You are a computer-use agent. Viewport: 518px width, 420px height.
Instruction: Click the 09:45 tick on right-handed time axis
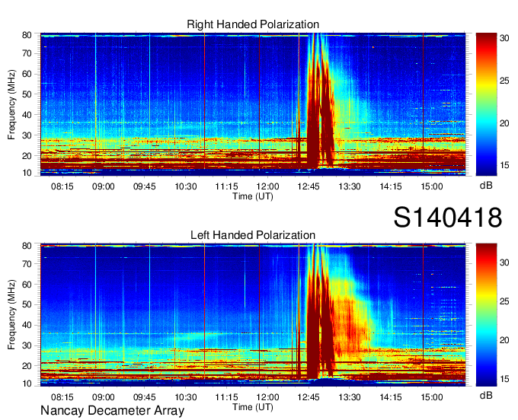click(145, 186)
